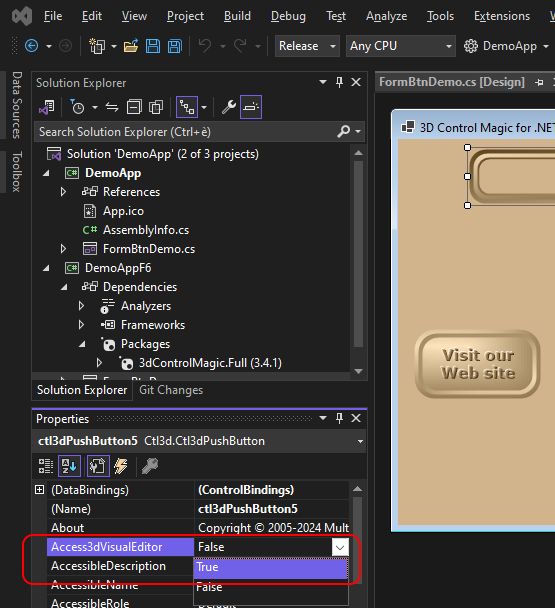
Task: Open Solution Explorer window options arrow
Action: [323, 82]
